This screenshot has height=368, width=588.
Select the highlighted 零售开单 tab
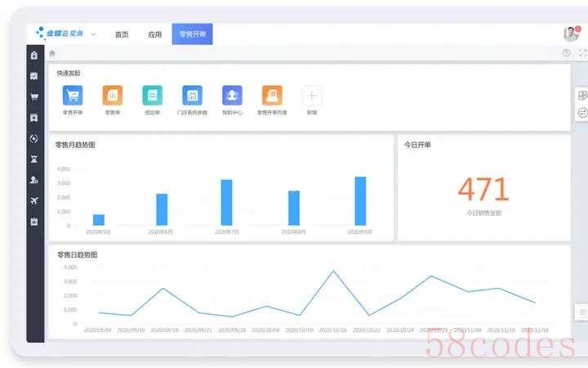tap(193, 34)
